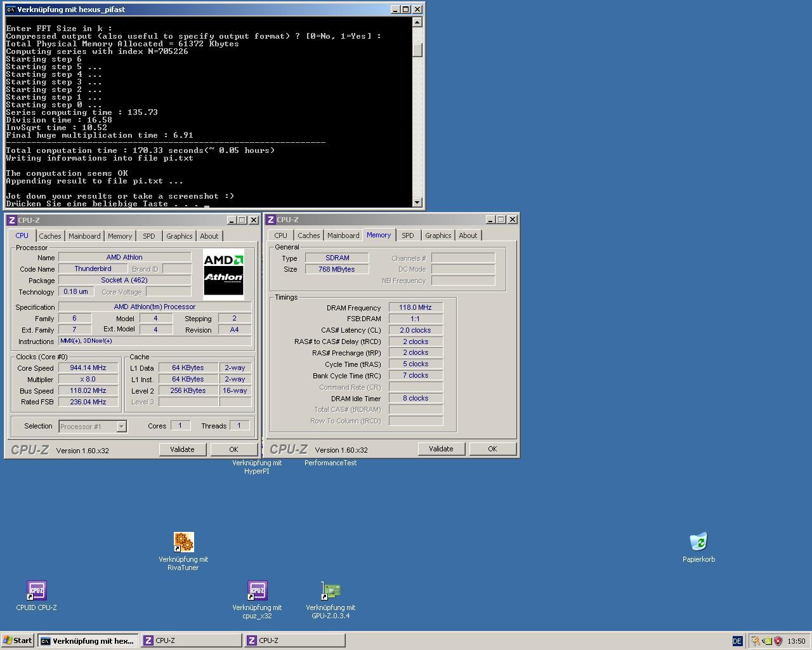This screenshot has width=812, height=650.
Task: Click the Level 2 cache value 256 KBytes
Action: [188, 391]
